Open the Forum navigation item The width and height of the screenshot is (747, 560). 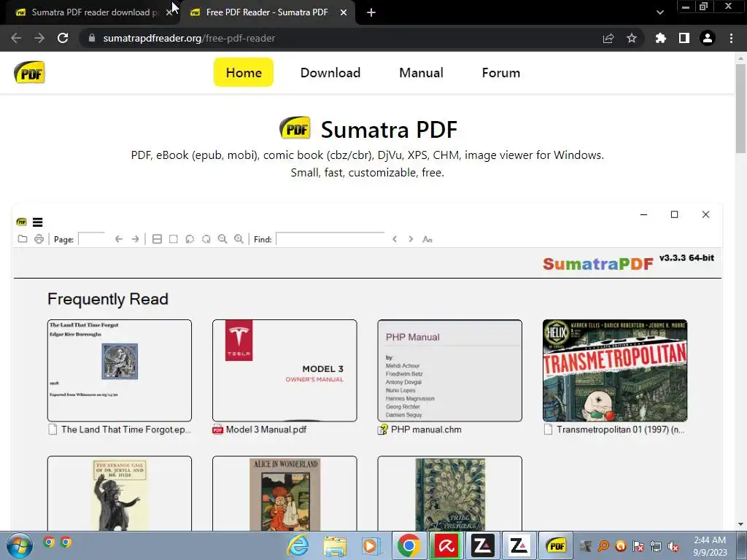coord(500,72)
